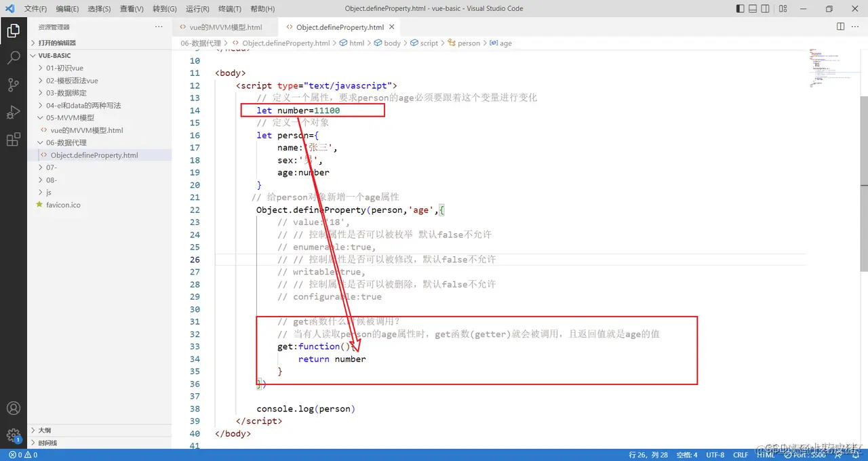Change indentation via 空格: 4 status
Image resolution: width=868 pixels, height=461 pixels.
click(x=687, y=455)
